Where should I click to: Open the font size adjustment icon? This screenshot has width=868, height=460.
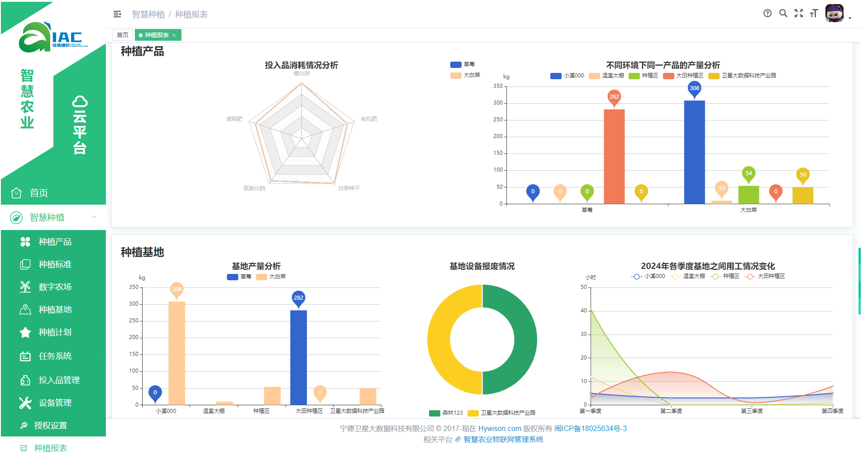[x=814, y=13]
